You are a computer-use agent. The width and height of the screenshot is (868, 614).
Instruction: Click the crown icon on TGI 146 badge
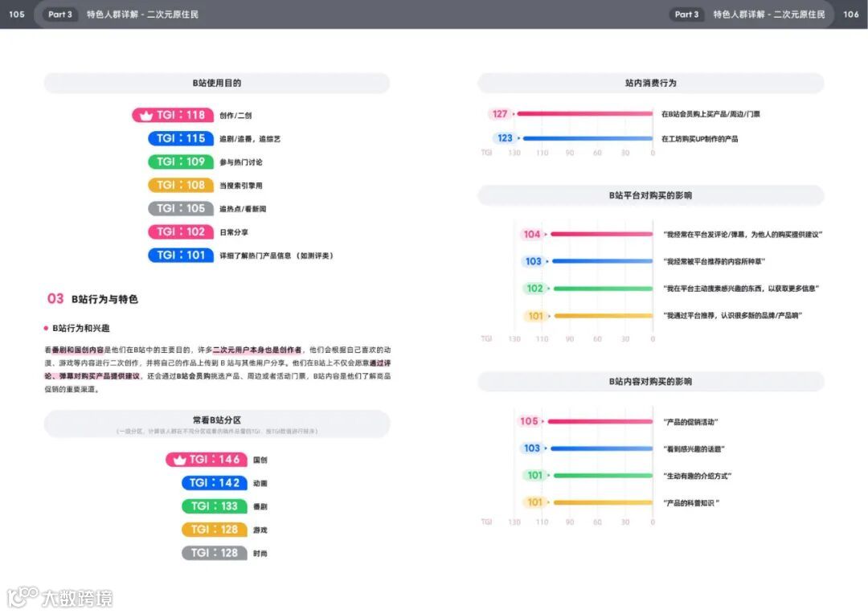point(179,460)
